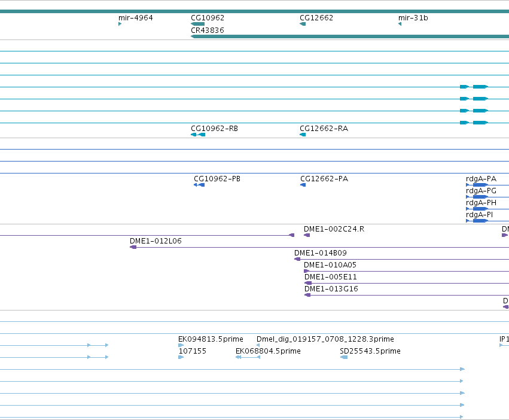Click the rdgA-PG CDS exon glyph

coord(480,197)
